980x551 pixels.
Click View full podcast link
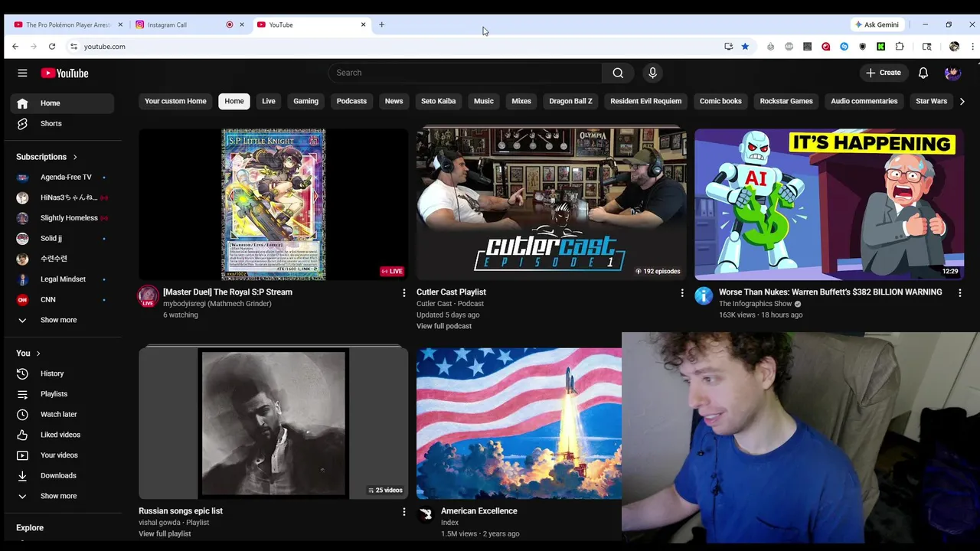click(444, 326)
